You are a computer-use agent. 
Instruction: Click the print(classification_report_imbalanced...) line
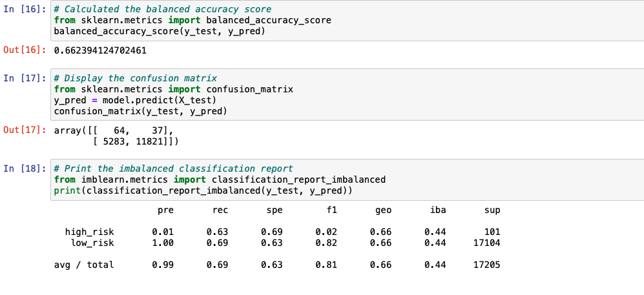point(203,191)
